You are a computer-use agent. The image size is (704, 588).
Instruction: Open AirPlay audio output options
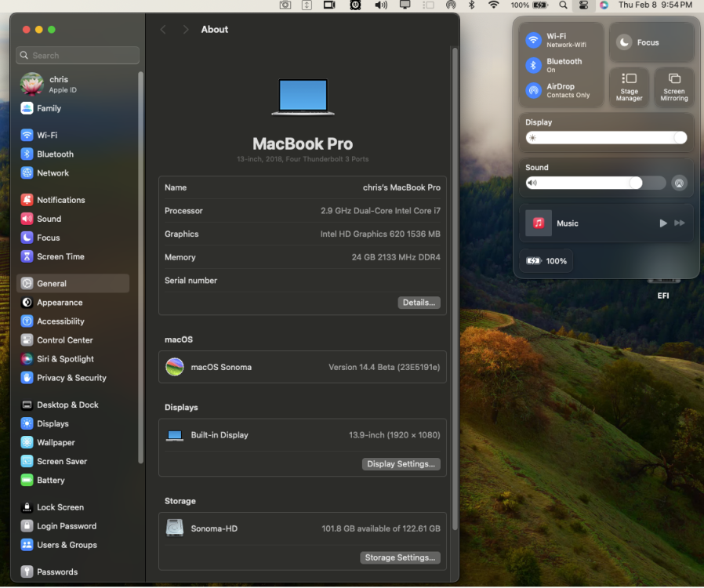tap(680, 183)
